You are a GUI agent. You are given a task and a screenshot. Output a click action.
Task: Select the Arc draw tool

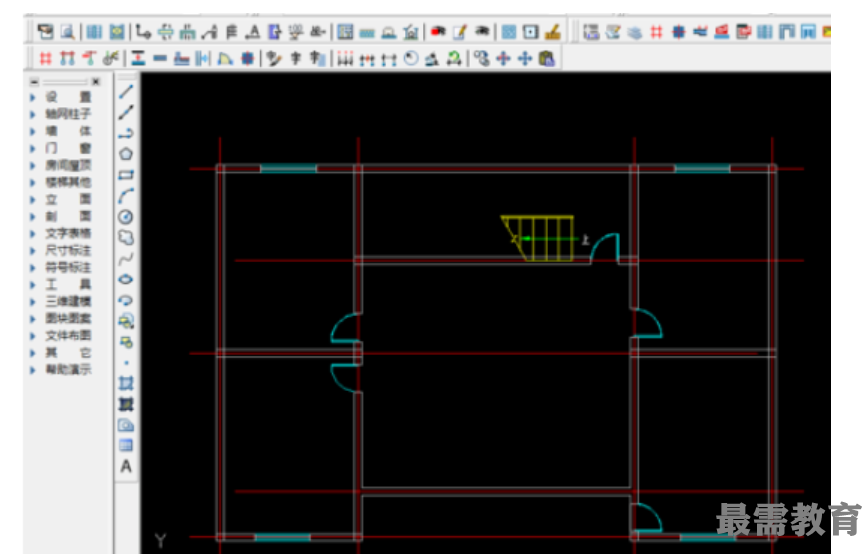coord(126,196)
